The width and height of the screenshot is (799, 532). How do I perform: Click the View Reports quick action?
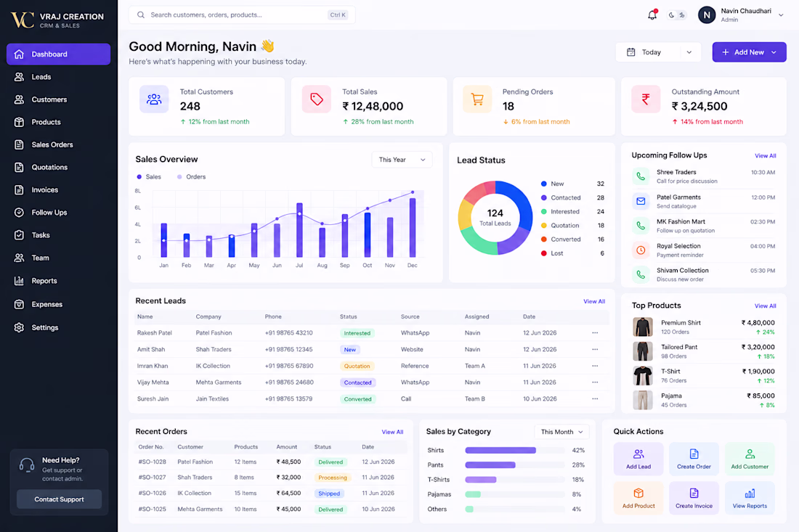[x=750, y=498]
